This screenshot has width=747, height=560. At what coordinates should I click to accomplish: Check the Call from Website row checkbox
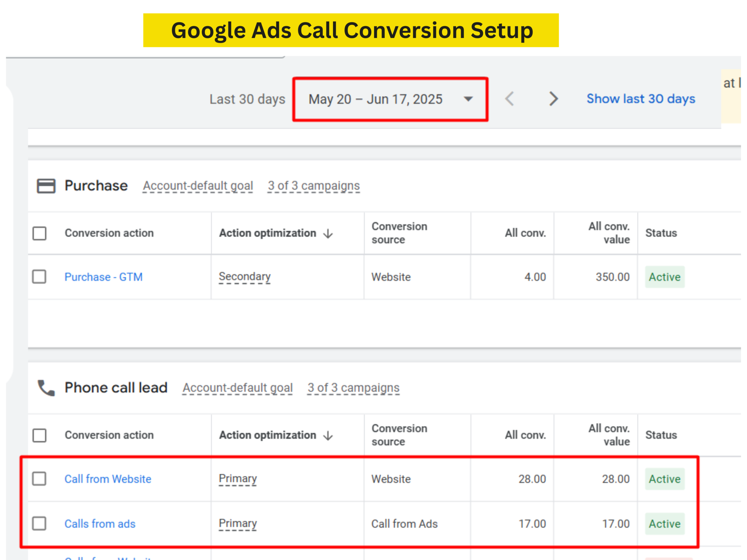pyautogui.click(x=39, y=479)
